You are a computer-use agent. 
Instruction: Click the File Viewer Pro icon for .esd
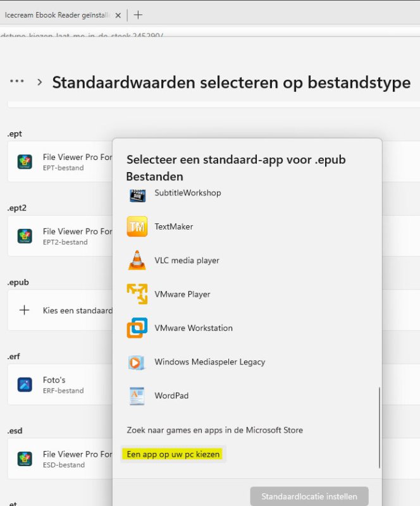24,458
